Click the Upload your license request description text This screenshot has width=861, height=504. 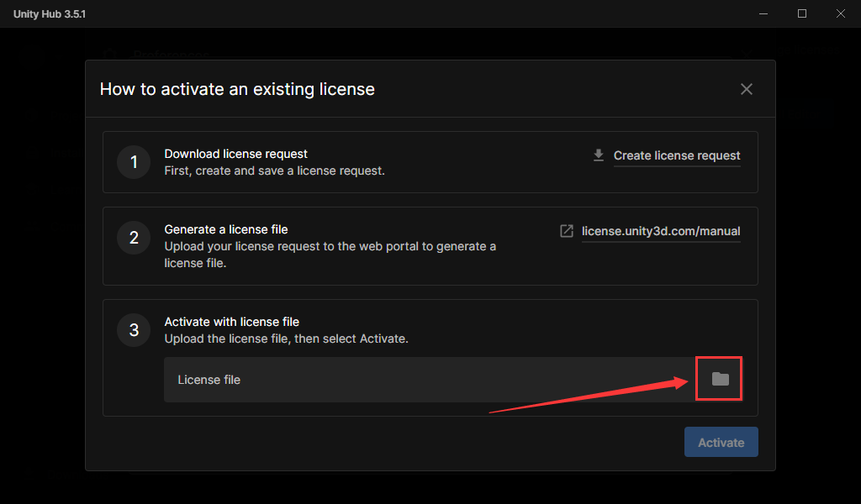330,255
